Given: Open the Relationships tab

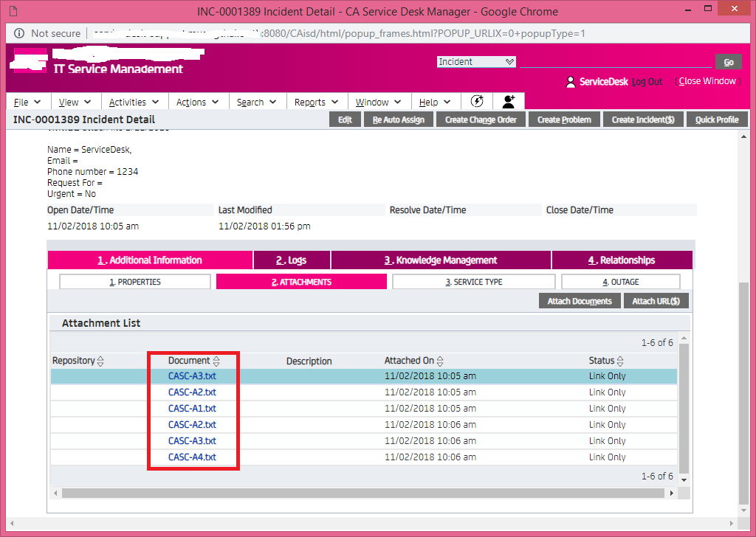Looking at the screenshot, I should (622, 260).
